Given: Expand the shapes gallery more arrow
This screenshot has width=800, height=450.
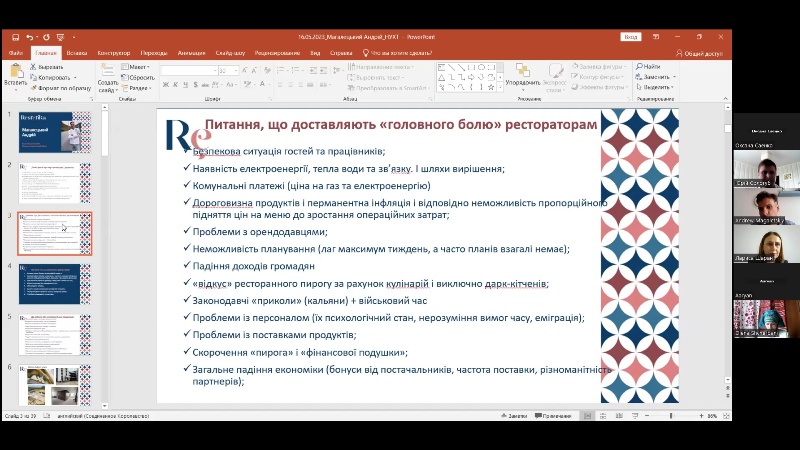Looking at the screenshot, I should [500, 88].
